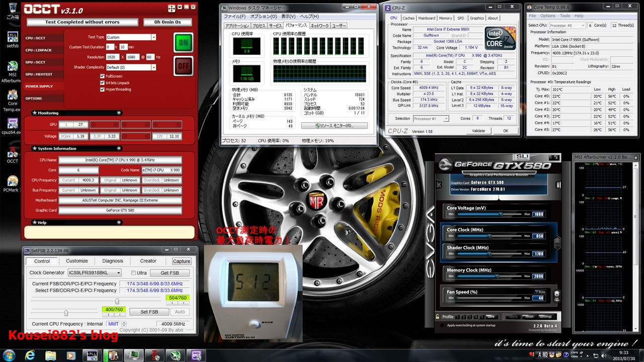
Task: Switch to Core Temp via its taskbar thermometer
Action: click(114, 355)
